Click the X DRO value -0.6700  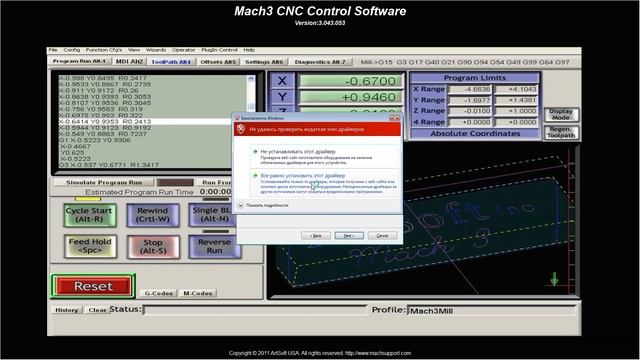(x=351, y=81)
